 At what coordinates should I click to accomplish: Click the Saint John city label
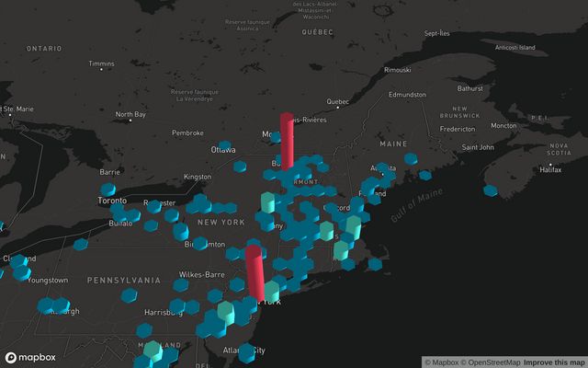coord(478,147)
